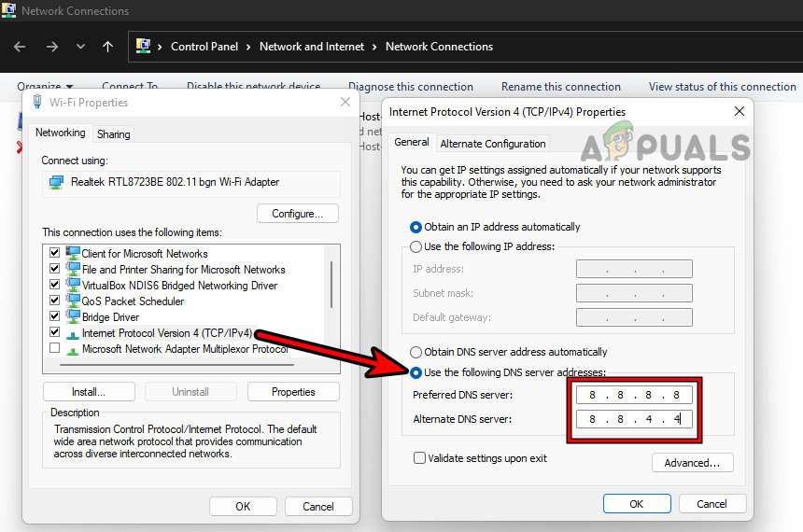Go back with the left arrow

coord(20,47)
